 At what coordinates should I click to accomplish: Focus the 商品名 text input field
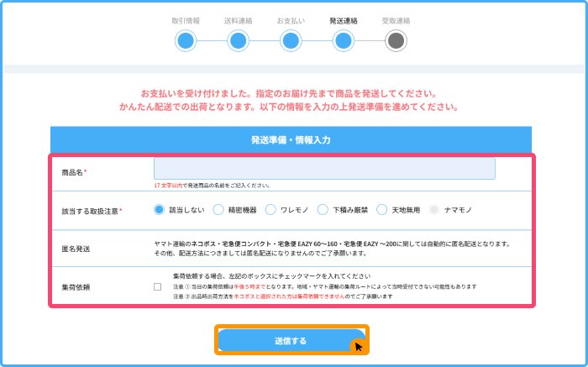point(324,169)
